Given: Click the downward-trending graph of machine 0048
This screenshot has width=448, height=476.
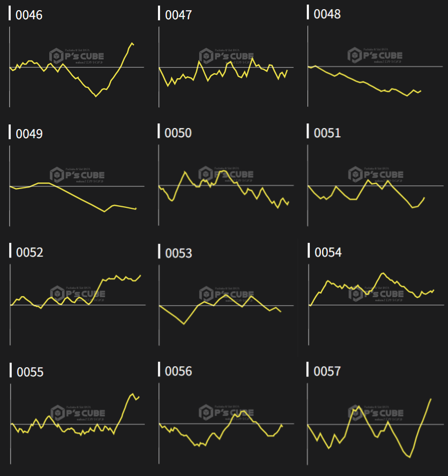Looking at the screenshot, I should 375,67.
